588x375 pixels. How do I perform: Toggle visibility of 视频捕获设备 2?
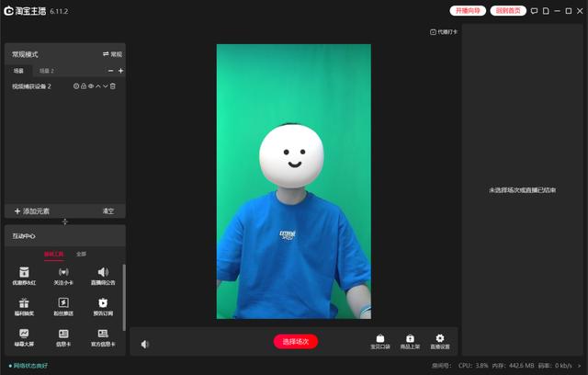91,86
